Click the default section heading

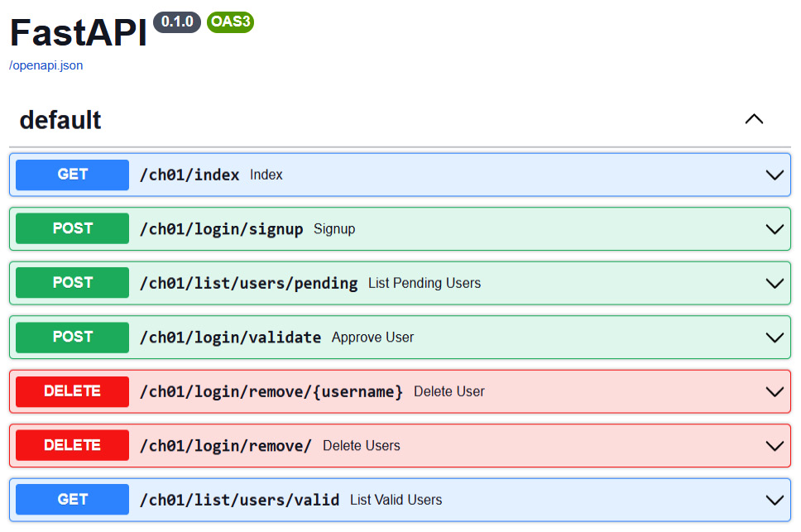click(x=60, y=120)
